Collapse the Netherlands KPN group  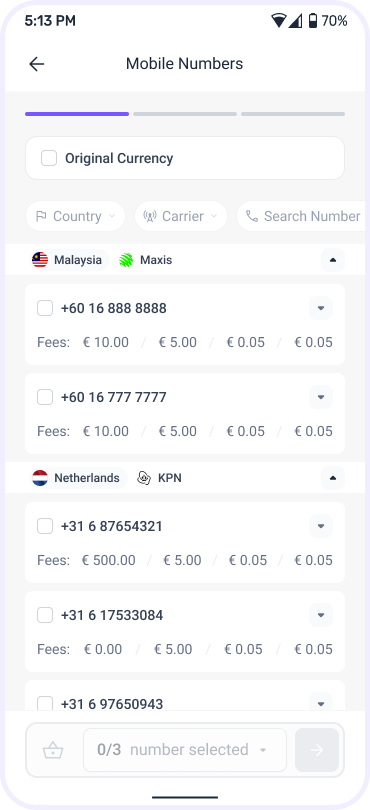click(333, 478)
